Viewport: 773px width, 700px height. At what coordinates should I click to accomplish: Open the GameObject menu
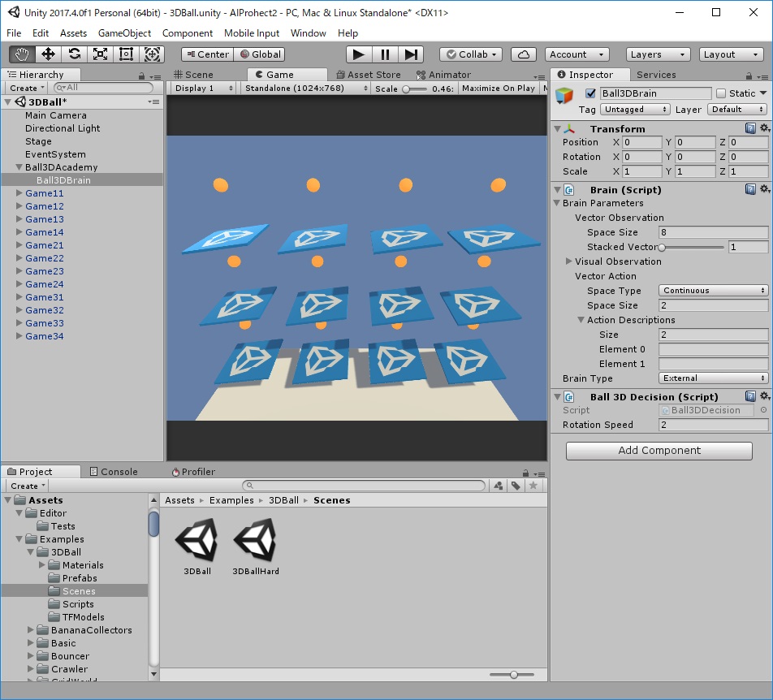(124, 33)
